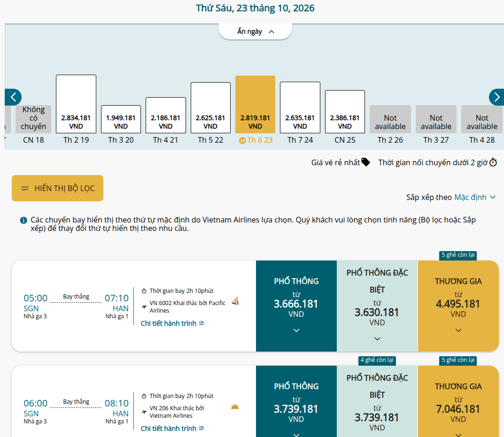
Task: Select Th 7 24 date at 2.635.181 VND
Action: (x=300, y=107)
